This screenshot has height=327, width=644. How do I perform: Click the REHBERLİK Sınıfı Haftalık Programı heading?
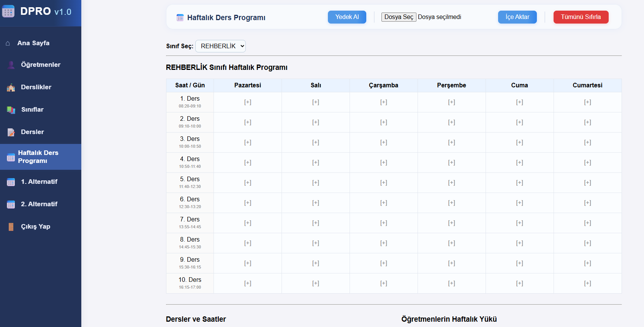click(227, 68)
